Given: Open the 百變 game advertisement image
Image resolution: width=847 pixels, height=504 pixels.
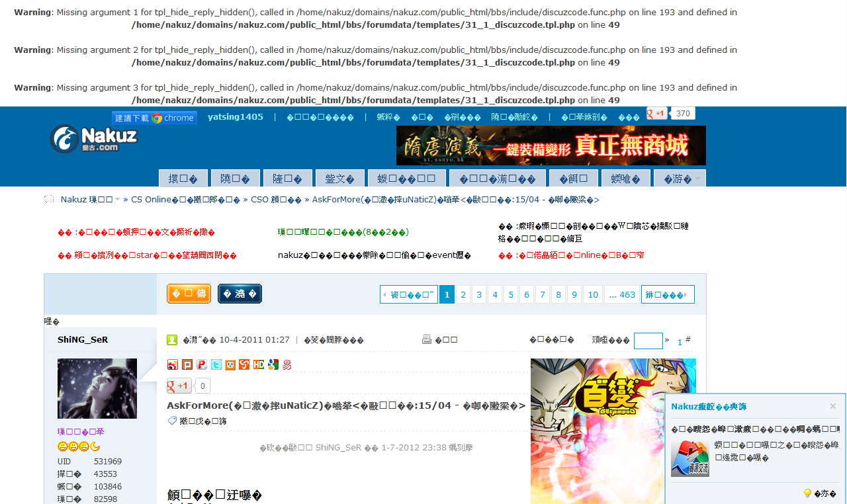Looking at the screenshot, I should tap(613, 431).
